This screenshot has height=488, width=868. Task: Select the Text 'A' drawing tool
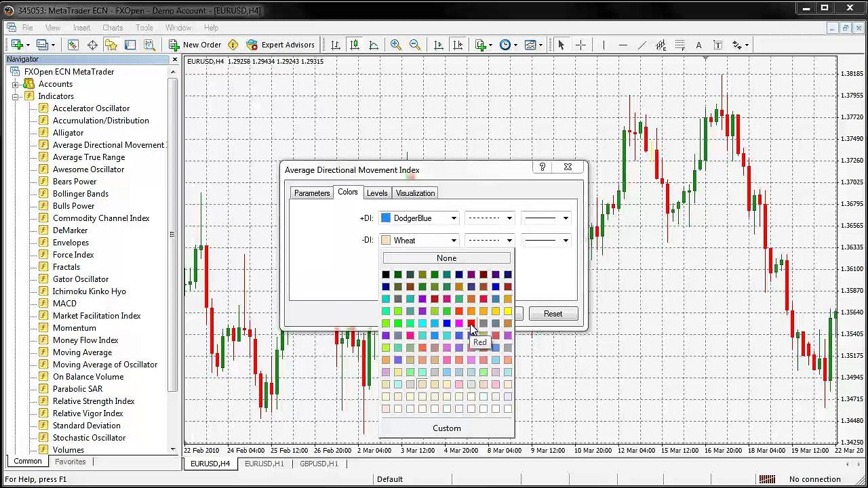(x=698, y=45)
